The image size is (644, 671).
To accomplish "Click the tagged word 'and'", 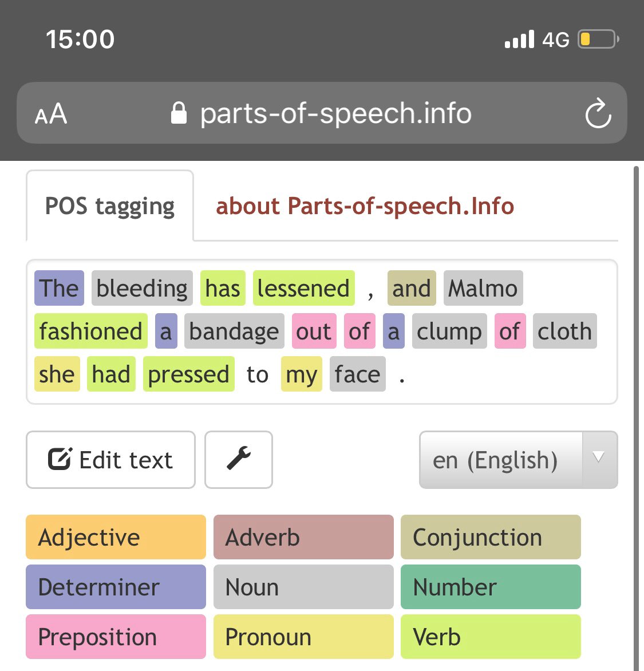I will click(412, 288).
